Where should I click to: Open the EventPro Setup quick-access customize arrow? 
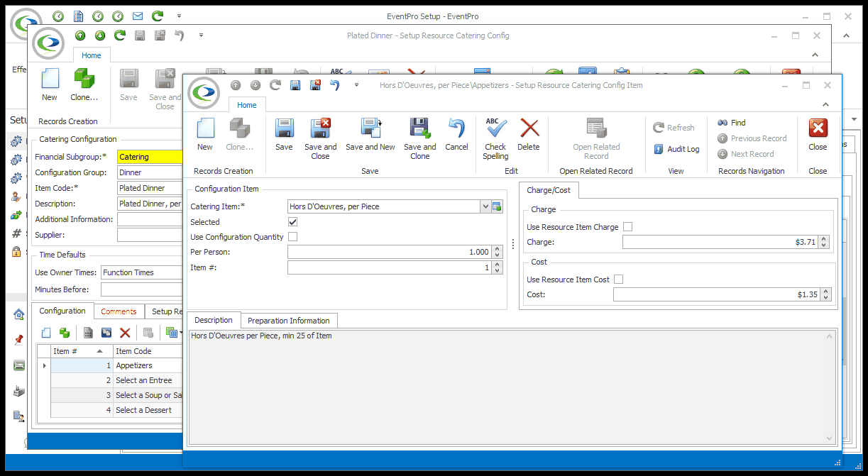179,16
